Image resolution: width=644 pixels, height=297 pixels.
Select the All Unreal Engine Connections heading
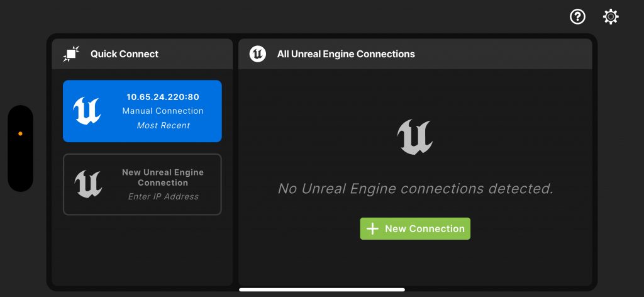click(346, 54)
